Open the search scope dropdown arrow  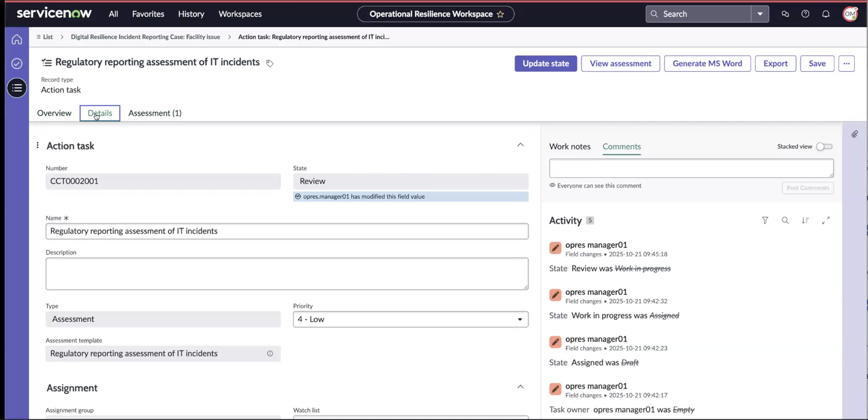[760, 14]
